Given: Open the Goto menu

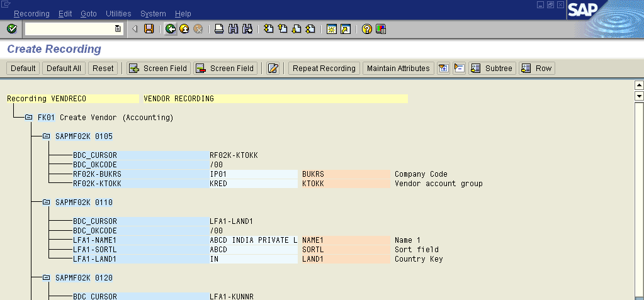Looking at the screenshot, I should coord(89,13).
